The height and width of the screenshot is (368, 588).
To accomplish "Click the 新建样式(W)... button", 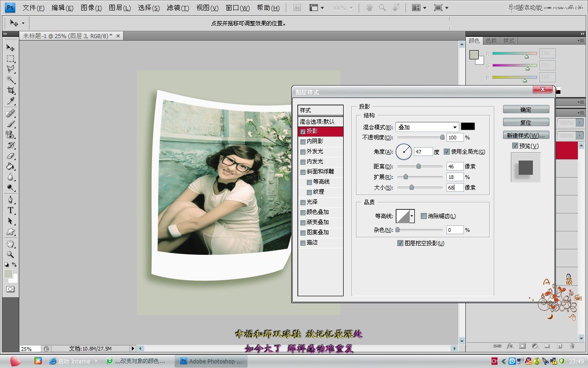I will pos(526,135).
